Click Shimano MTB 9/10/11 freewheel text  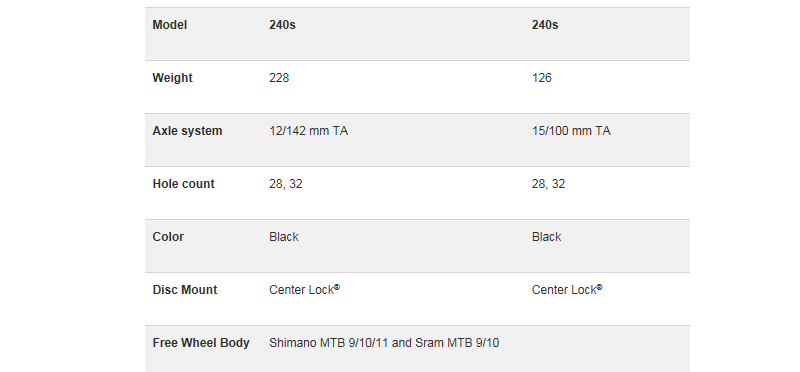tap(384, 343)
